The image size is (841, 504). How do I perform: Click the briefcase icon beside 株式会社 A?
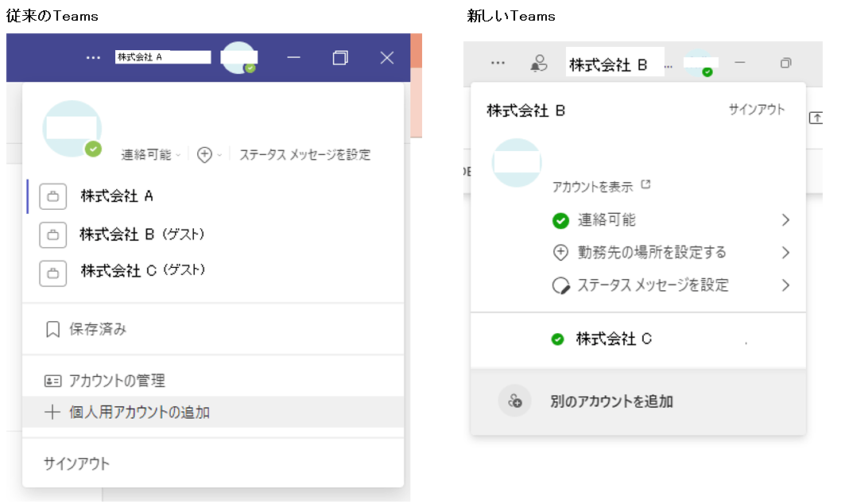(53, 196)
